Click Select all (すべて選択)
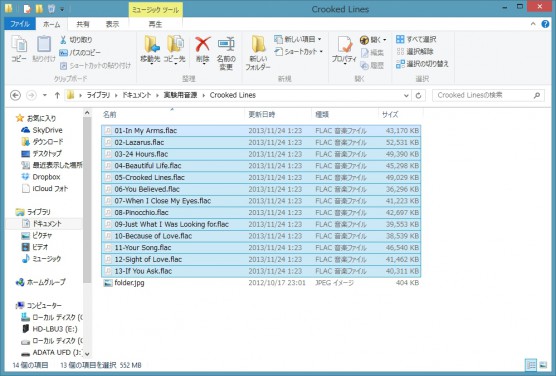The height and width of the screenshot is (376, 556). (416, 39)
